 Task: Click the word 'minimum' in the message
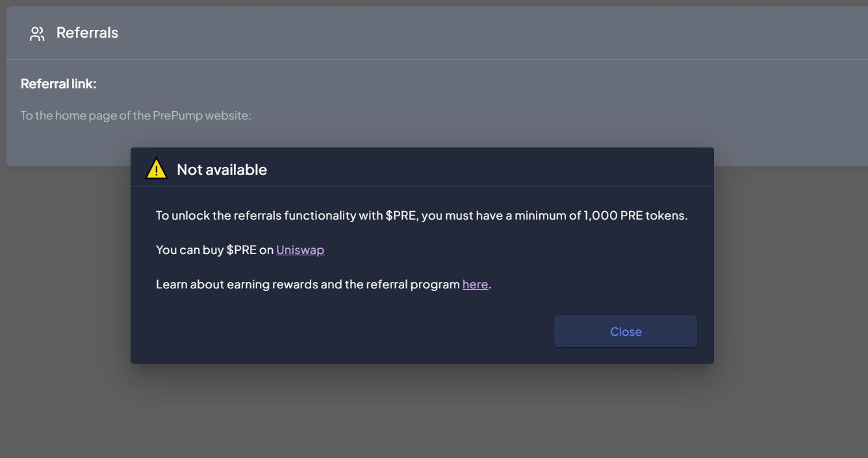[540, 215]
